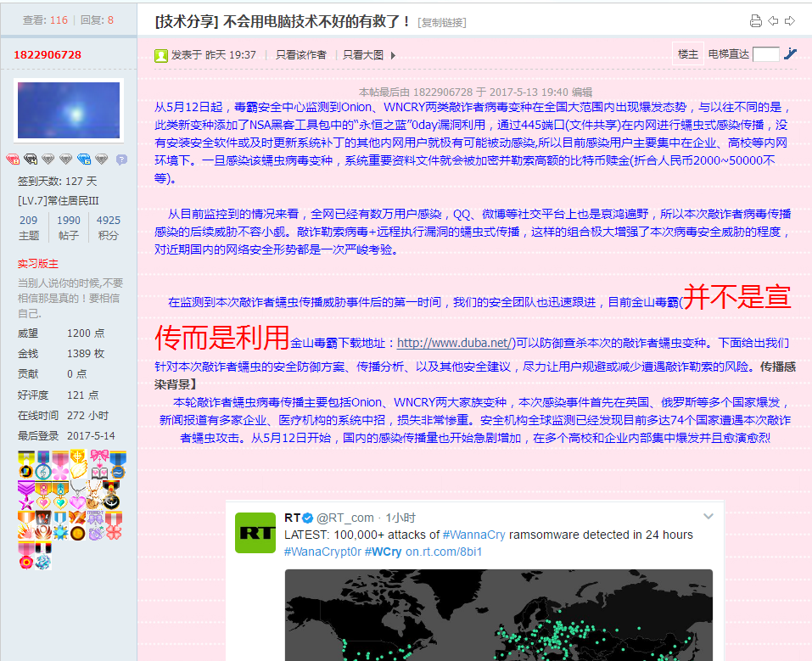This screenshot has height=661, width=812.
Task: Click 只看该作者 filter link
Action: 300,55
